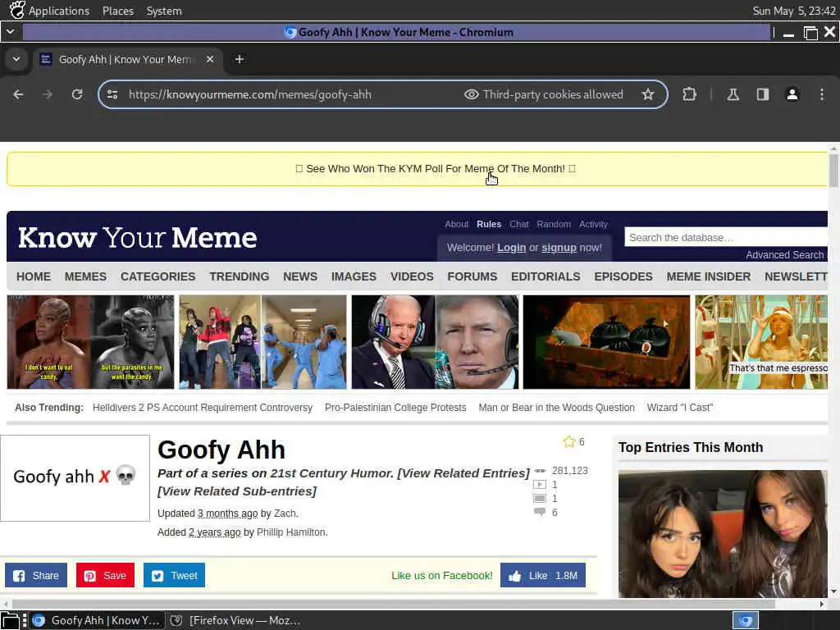Click the videos count icon on entry
Image resolution: width=840 pixels, height=630 pixels.
point(540,485)
